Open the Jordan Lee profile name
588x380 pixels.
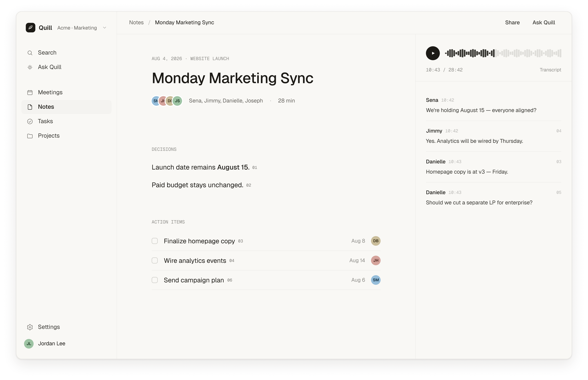pos(51,343)
